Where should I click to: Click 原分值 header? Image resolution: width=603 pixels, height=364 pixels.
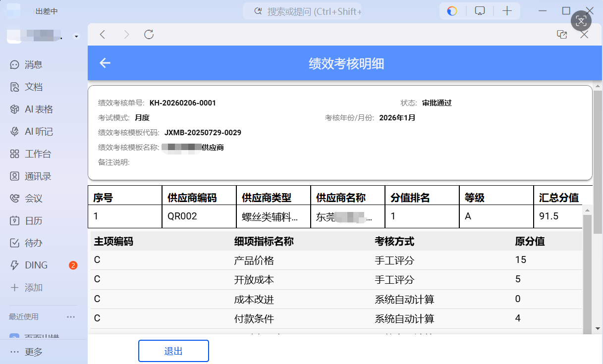pyautogui.click(x=530, y=242)
